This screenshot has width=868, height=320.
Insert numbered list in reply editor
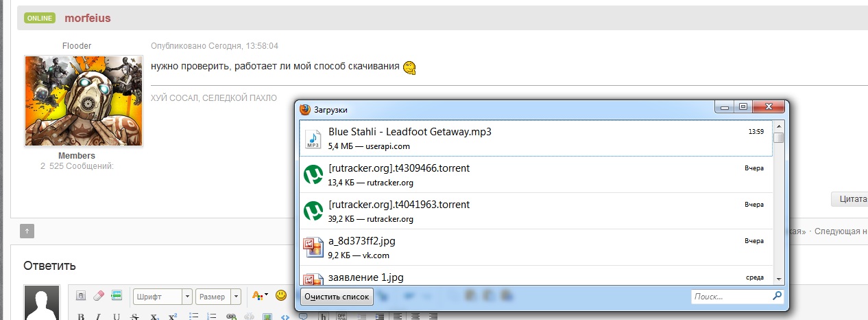pos(212,317)
